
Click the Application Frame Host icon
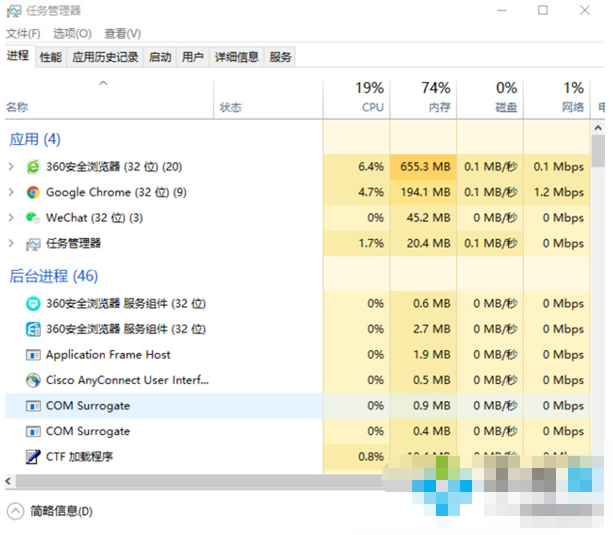coord(33,355)
